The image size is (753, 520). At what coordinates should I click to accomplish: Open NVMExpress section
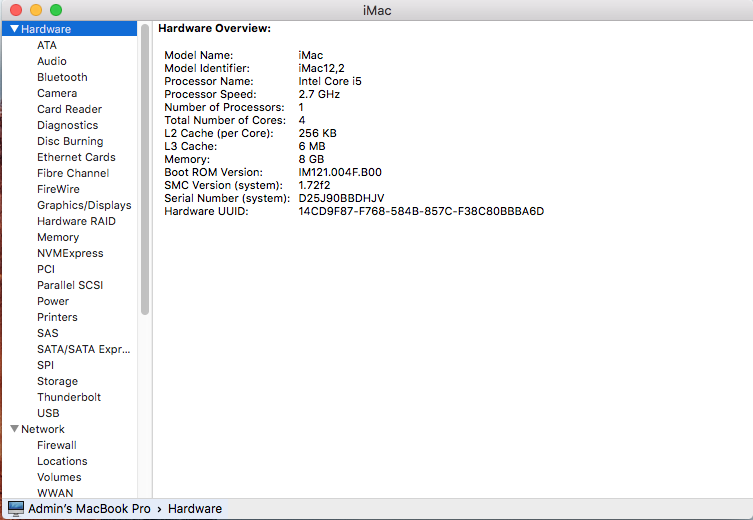click(x=70, y=253)
